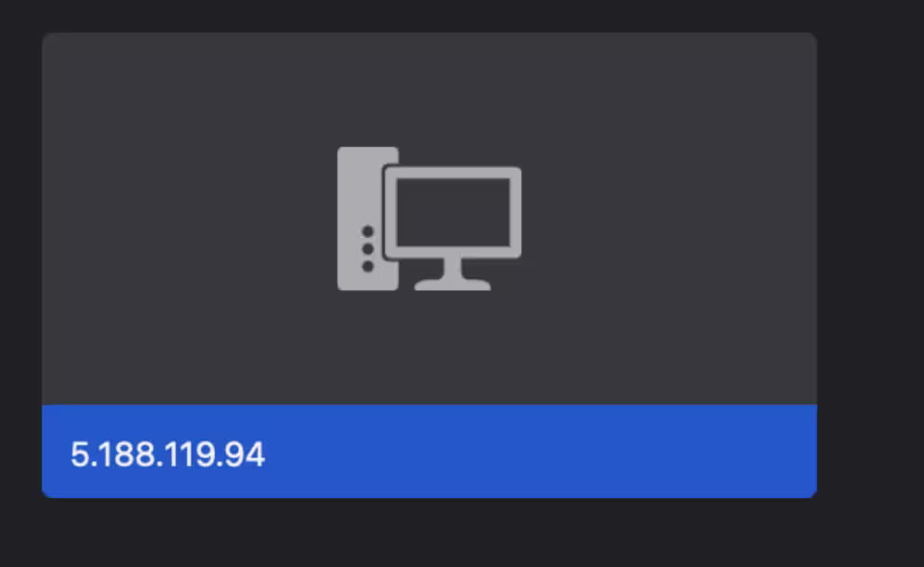Click empty blue bar area right of the address
Image resolution: width=924 pixels, height=567 pixels.
tap(542, 453)
